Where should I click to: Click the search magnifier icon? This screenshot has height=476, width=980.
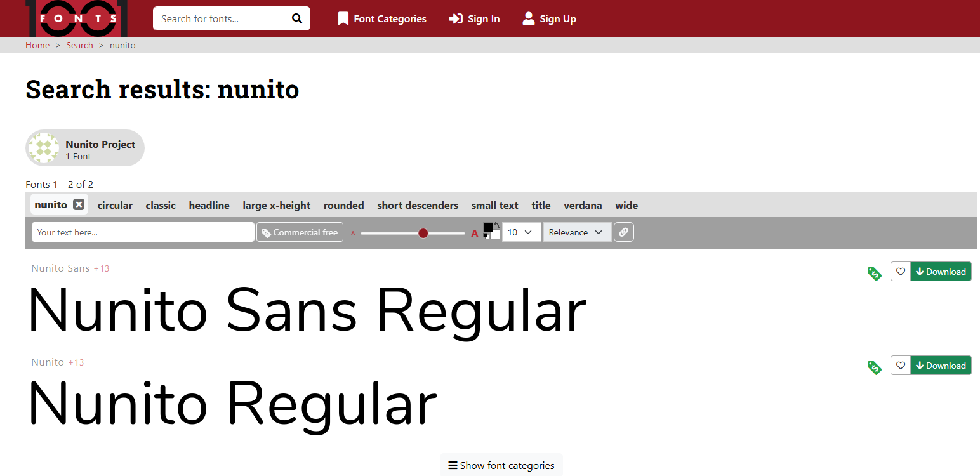pyautogui.click(x=297, y=18)
